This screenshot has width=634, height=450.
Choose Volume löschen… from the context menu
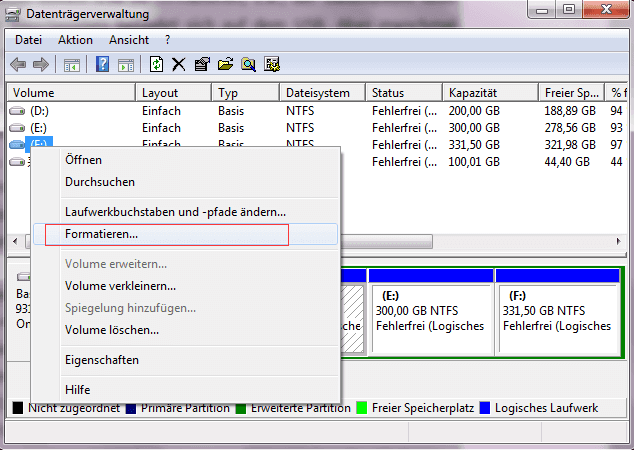[x=185, y=330]
